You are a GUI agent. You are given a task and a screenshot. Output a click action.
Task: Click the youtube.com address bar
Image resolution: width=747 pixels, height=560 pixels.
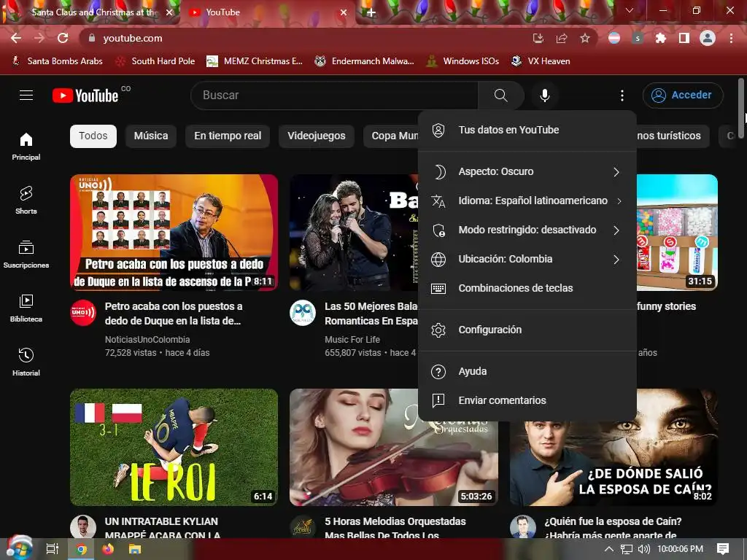click(305, 38)
